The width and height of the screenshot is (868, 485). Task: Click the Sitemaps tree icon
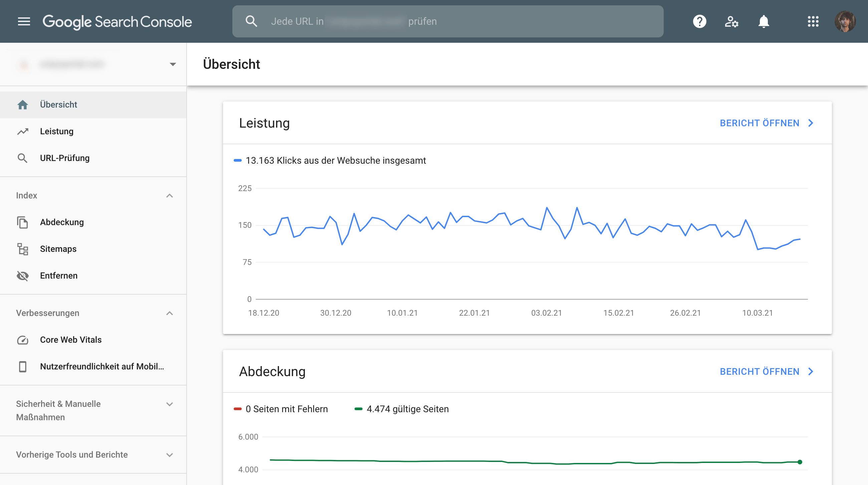(23, 249)
